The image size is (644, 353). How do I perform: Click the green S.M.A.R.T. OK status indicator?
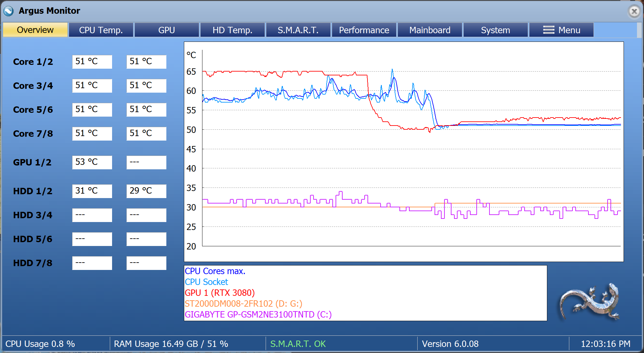click(298, 344)
